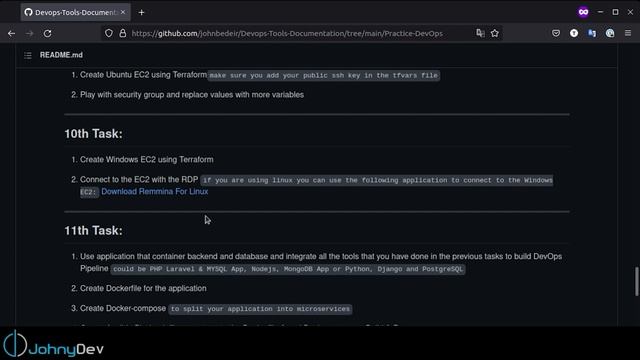Click 'Connect to the EC2 with the RDP'
This screenshot has width=640, height=360.
[139, 180]
